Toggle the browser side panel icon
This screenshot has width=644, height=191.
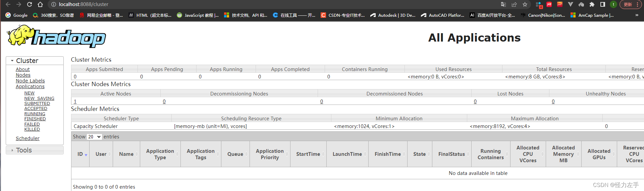coord(603,4)
